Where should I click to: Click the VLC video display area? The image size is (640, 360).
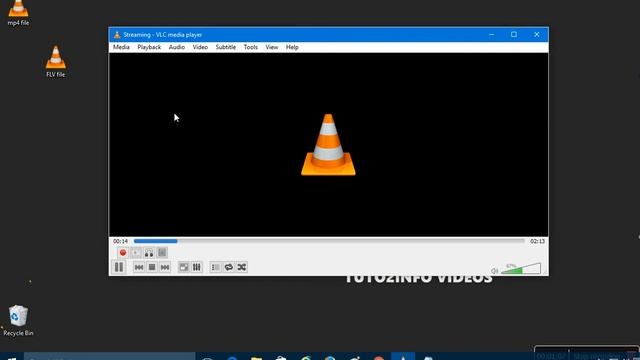coord(329,144)
